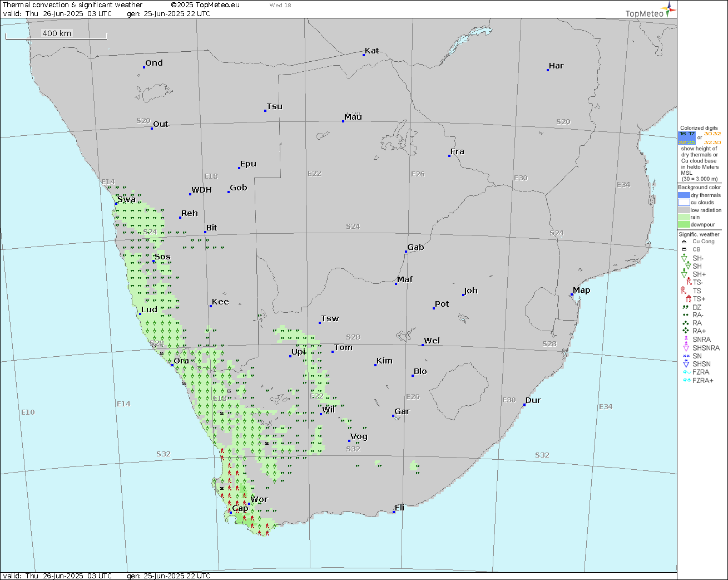728x580 pixels.
Task: Click the Thermal convection & significant weather title
Action: 72,5
